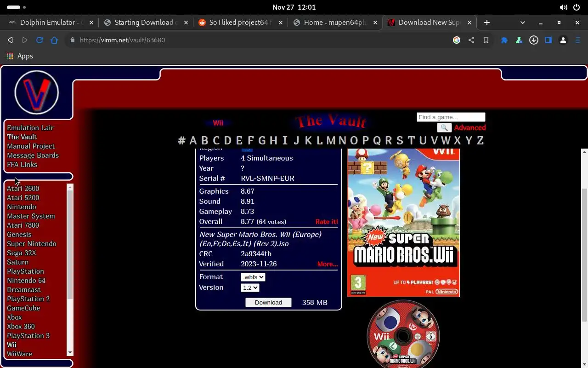Open the Emulation Lair link

click(x=30, y=128)
